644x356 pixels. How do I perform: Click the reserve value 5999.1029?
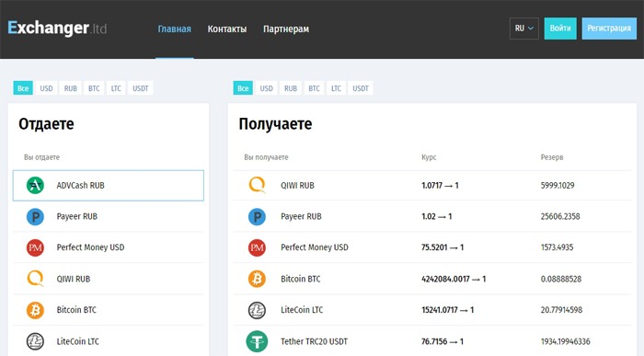click(x=558, y=186)
